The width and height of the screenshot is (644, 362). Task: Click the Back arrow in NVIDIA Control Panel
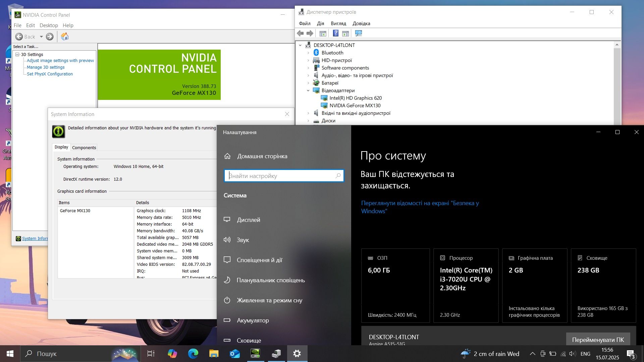19,37
